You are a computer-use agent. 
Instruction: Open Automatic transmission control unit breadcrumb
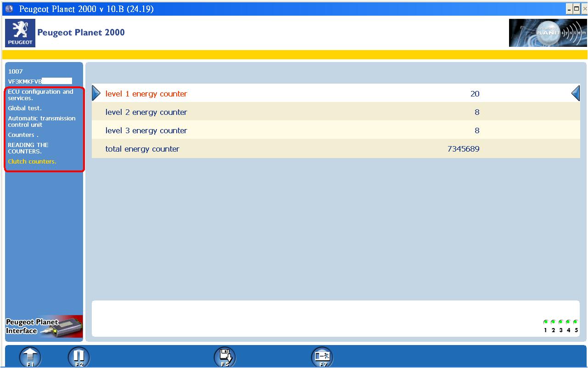click(41, 121)
